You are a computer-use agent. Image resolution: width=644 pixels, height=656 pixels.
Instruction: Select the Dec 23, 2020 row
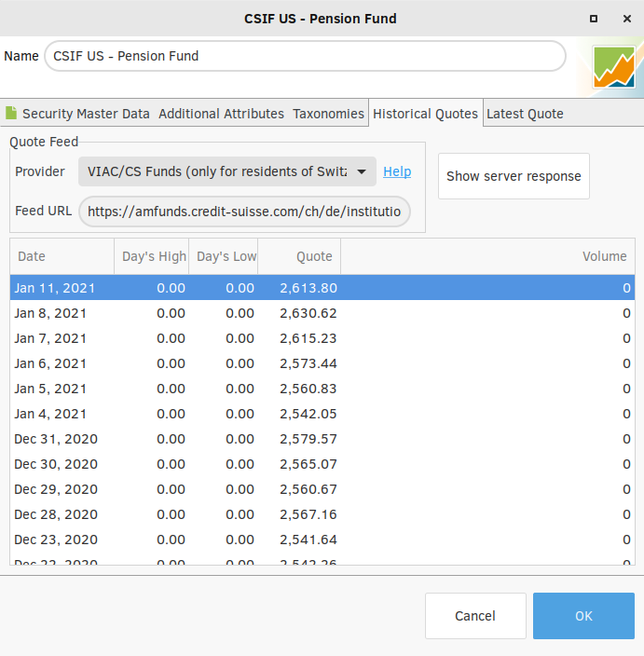pyautogui.click(x=322, y=539)
